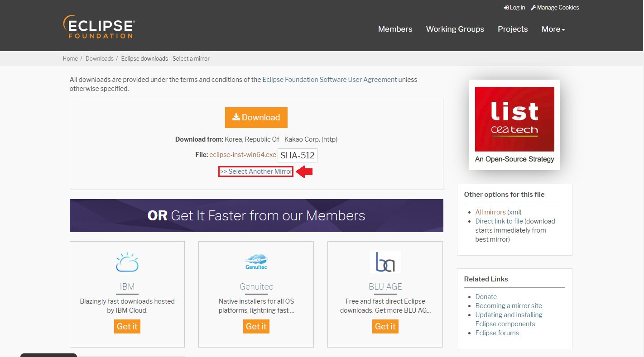
Task: Click Direct link to file
Action: pos(499,221)
